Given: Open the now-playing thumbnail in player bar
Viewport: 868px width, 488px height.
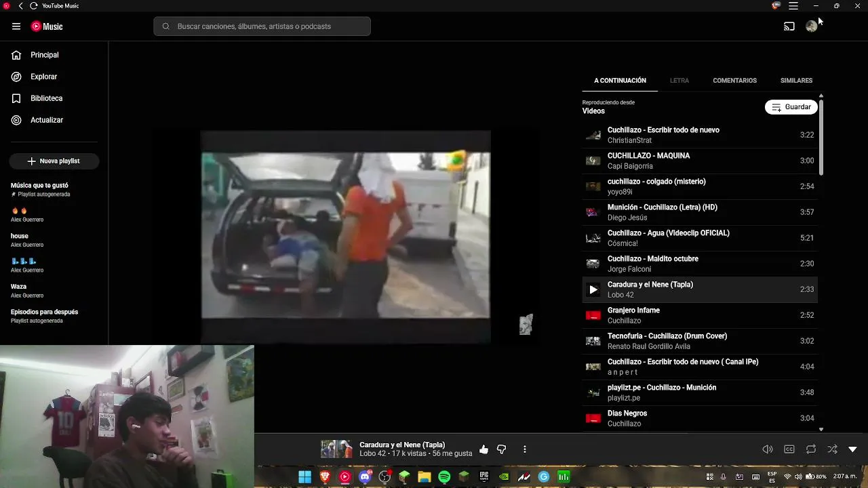Looking at the screenshot, I should [x=336, y=449].
